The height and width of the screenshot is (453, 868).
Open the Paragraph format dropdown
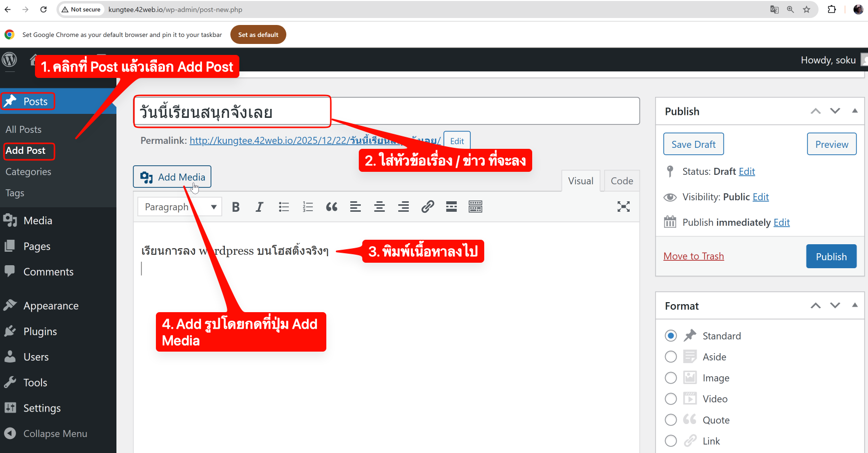[x=180, y=207]
